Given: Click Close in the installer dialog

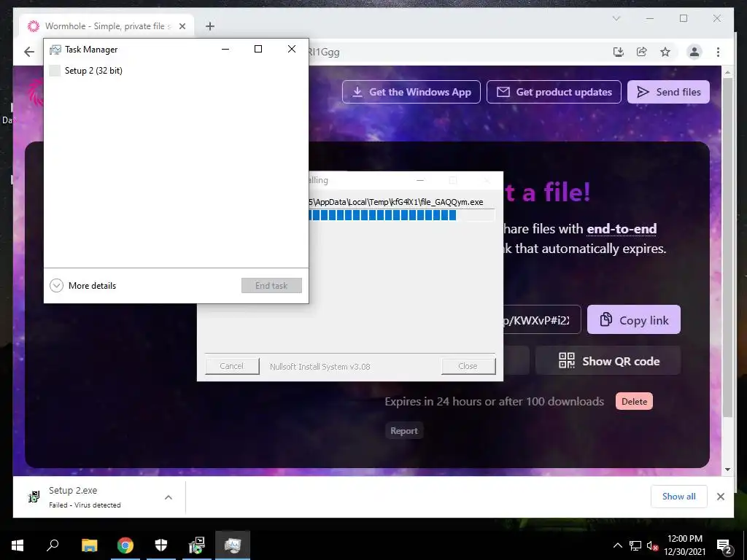Looking at the screenshot, I should point(468,366).
